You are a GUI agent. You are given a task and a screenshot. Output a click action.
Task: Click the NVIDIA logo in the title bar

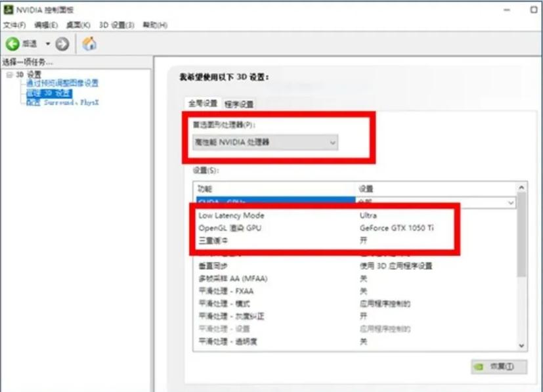[x=8, y=9]
